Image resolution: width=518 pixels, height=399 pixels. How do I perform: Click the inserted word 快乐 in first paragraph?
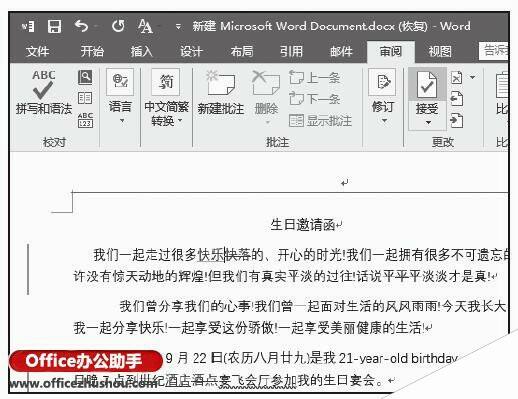211,255
